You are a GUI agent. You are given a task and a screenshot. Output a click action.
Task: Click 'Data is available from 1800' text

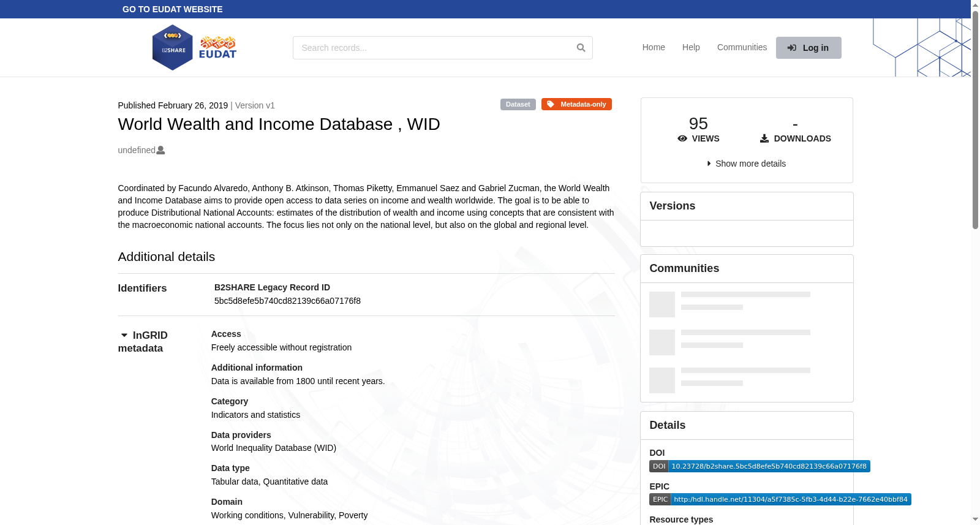click(263, 381)
